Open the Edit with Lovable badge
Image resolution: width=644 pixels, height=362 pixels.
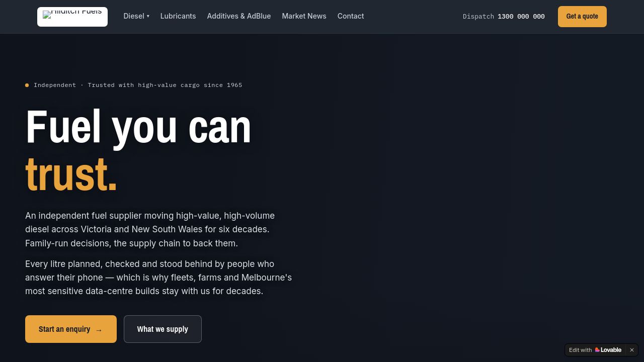click(595, 350)
